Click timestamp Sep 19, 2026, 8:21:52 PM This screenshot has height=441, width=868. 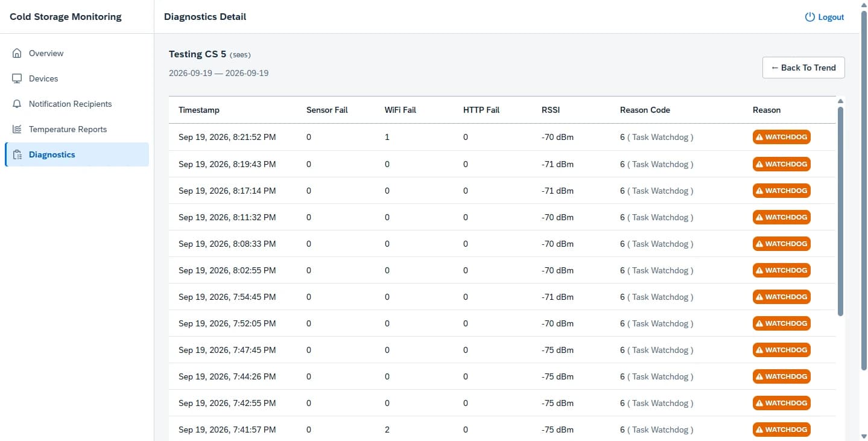click(x=227, y=137)
